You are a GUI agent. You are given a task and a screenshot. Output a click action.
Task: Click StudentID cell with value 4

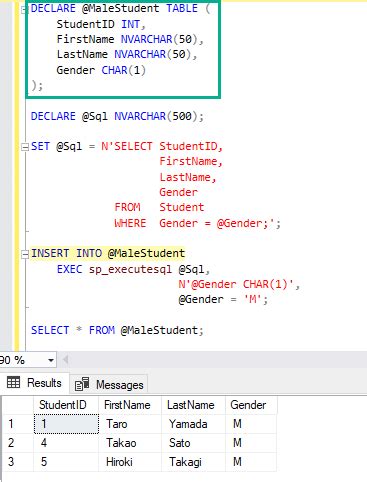pyautogui.click(x=66, y=443)
